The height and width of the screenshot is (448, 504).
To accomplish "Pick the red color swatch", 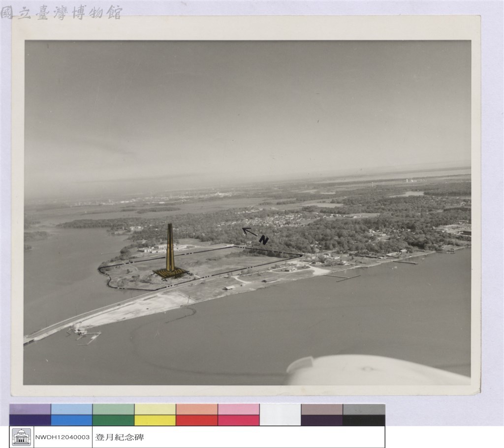I will click(x=197, y=420).
